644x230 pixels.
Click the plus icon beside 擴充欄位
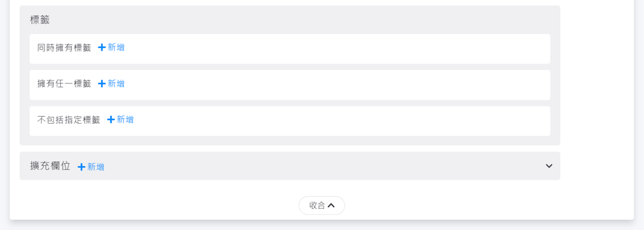81,167
